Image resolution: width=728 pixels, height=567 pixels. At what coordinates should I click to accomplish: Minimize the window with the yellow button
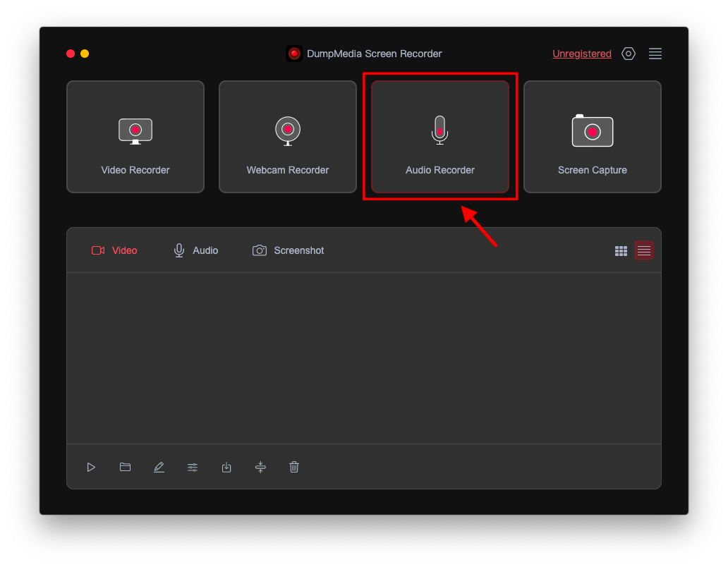85,54
